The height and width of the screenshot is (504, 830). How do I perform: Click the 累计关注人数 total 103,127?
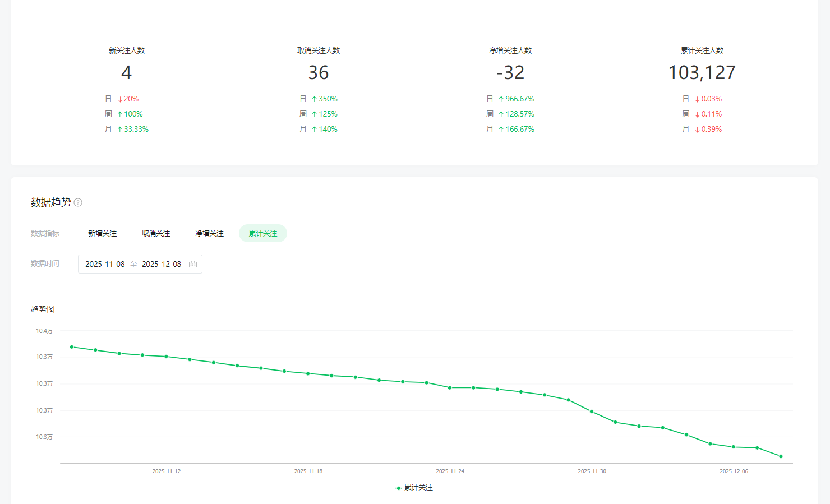pyautogui.click(x=702, y=73)
